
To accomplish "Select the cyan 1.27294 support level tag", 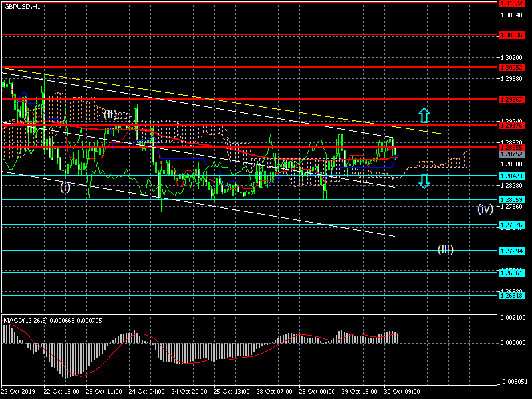I will coord(512,251).
